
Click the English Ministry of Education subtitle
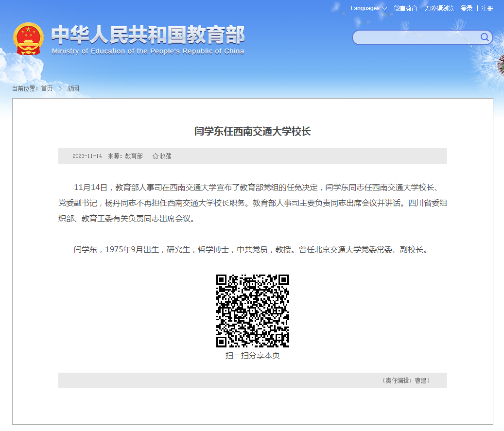click(148, 52)
